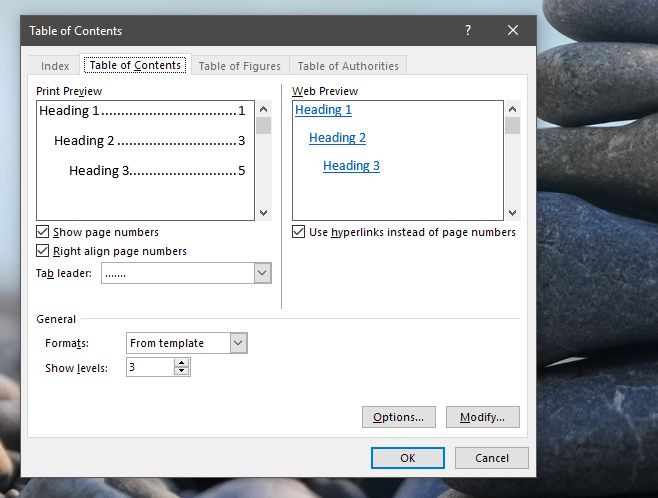
Task: Click Print Preview scroll down arrow
Action: coord(264,212)
